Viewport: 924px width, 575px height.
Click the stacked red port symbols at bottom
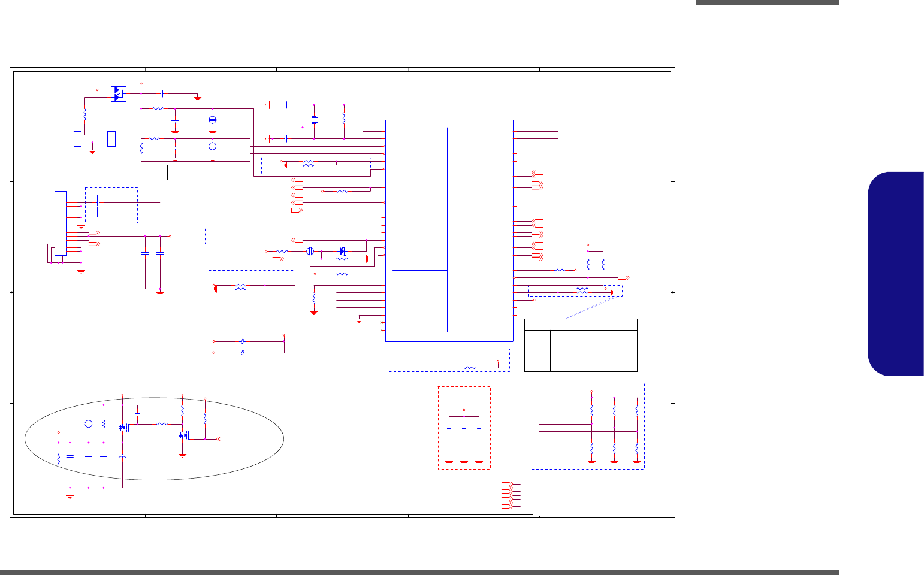pyautogui.click(x=507, y=495)
